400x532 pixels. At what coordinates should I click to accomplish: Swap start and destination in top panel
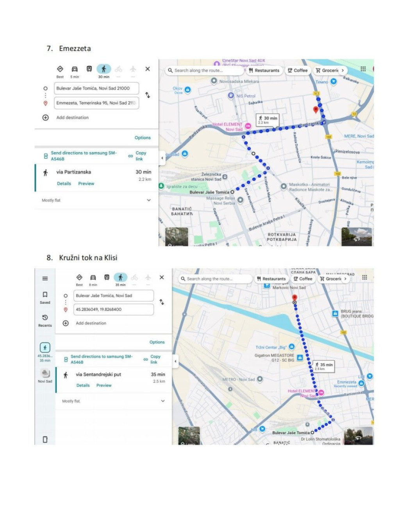tap(148, 95)
